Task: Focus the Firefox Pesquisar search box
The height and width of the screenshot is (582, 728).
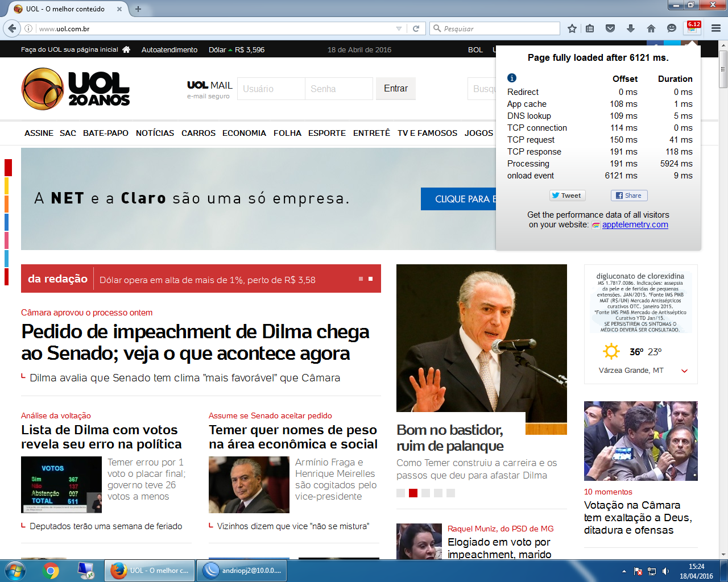Action: (x=494, y=28)
